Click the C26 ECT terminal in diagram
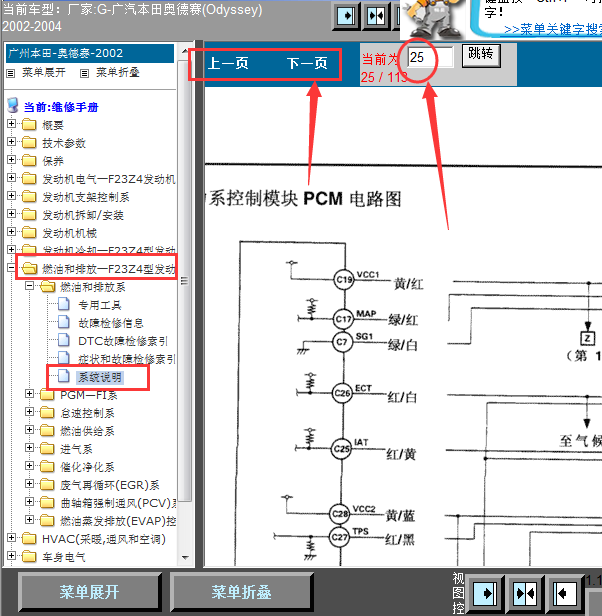The image size is (602, 616). 342,392
